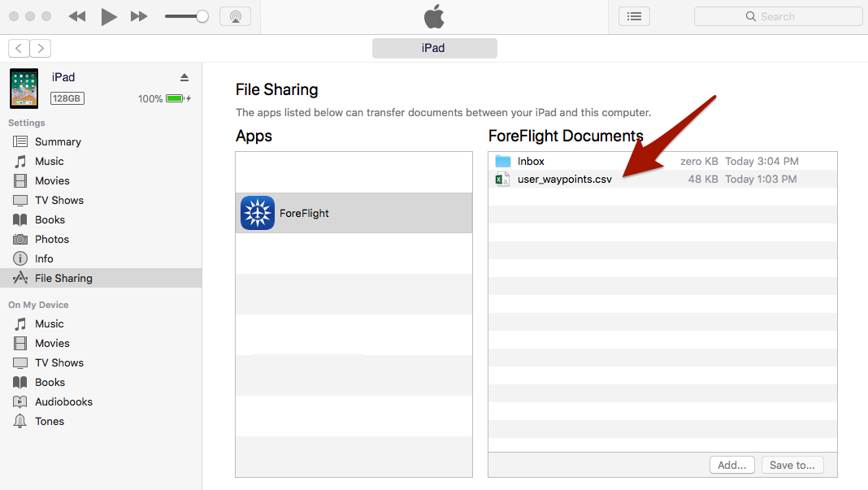Click the user_waypoints.csv file icon
The height and width of the screenshot is (490, 868).
[x=502, y=179]
